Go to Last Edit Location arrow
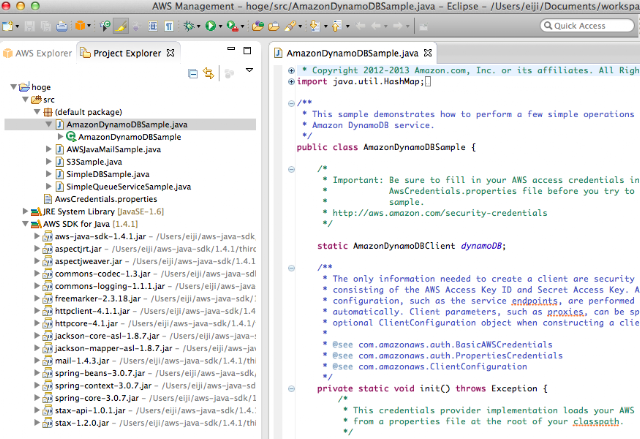The width and height of the screenshot is (640, 439). 360,27
